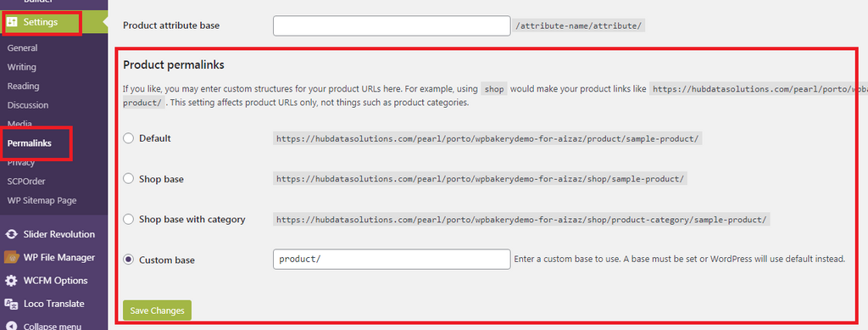868x330 pixels.
Task: Click 'Enter a custom base to use' hint
Action: (x=679, y=259)
